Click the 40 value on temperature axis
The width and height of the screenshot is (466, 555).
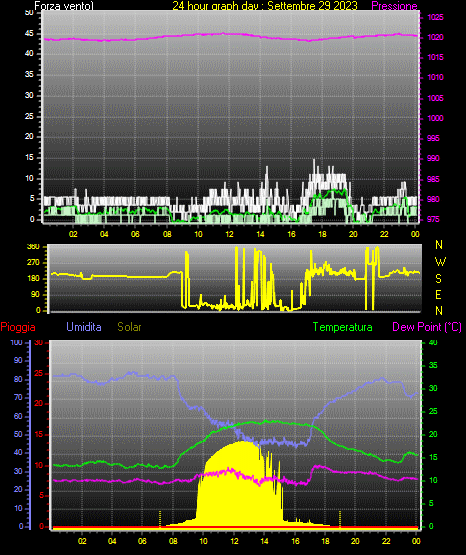tap(433, 342)
